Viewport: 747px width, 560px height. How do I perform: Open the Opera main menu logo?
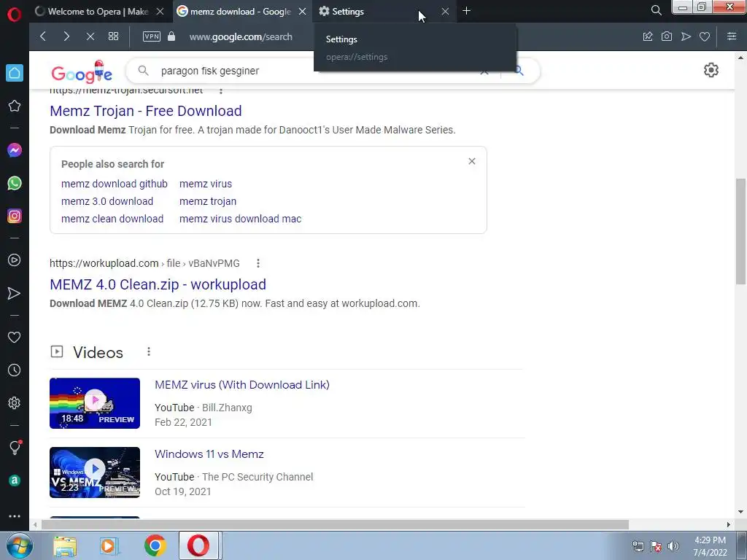pos(15,14)
